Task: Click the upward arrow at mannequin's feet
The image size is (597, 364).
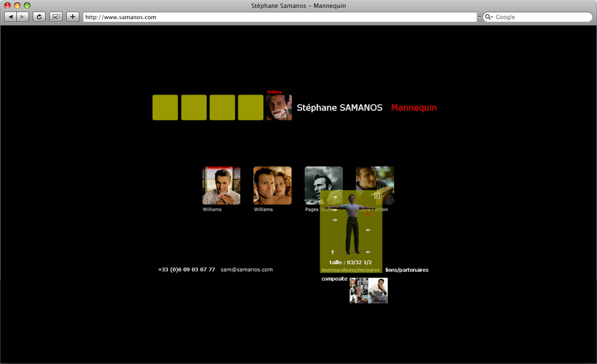Action: [333, 252]
